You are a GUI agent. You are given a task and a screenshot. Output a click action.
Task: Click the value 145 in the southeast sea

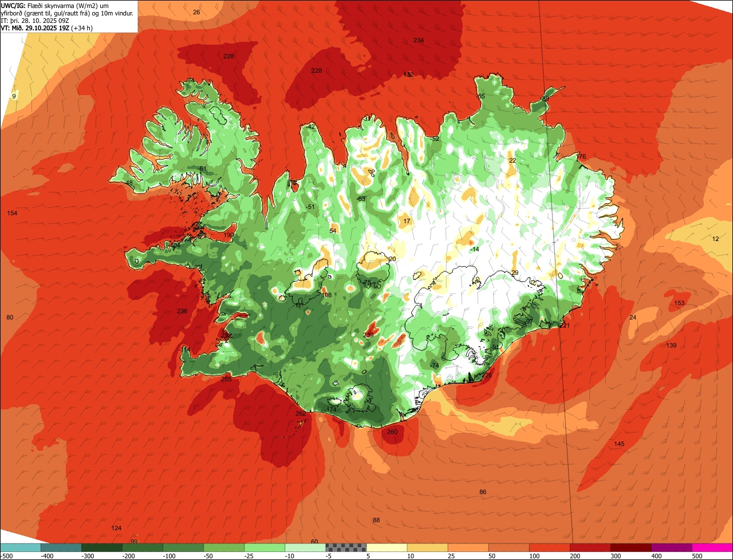[619, 444]
